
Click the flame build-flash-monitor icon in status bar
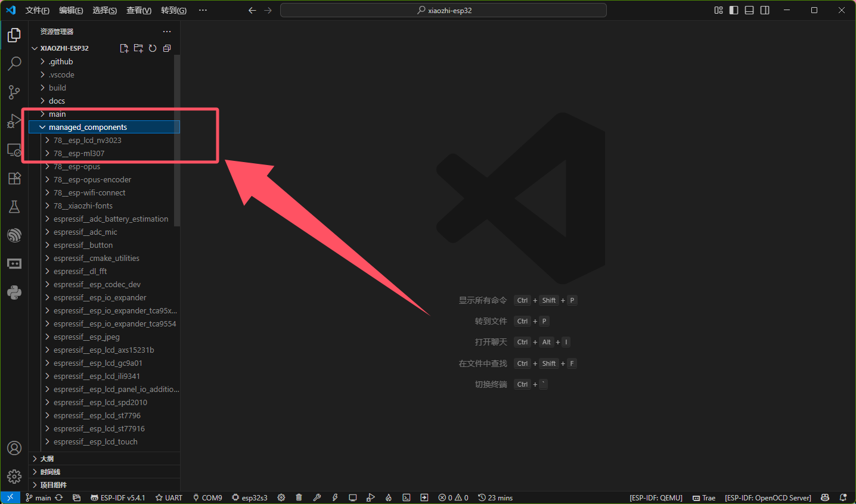coord(388,497)
